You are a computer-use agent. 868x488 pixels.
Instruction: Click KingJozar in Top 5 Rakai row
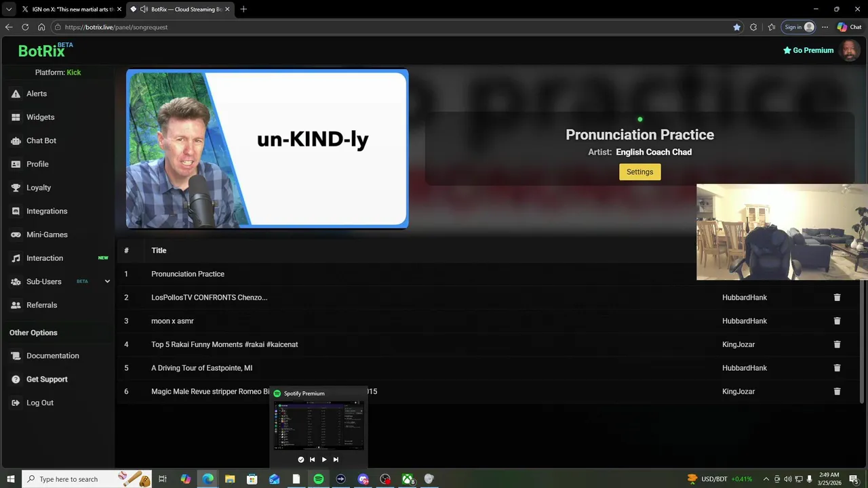click(x=738, y=344)
